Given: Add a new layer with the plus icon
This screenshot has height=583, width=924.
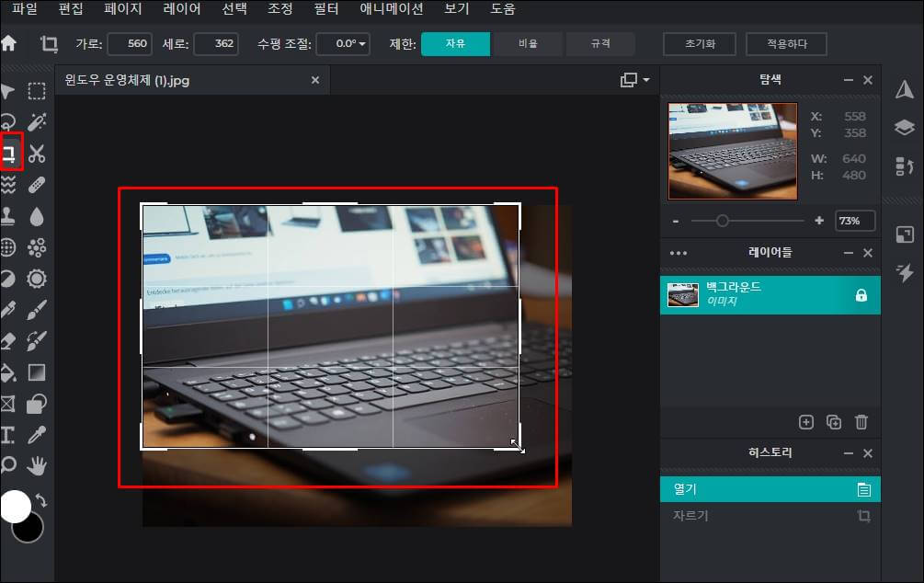Looking at the screenshot, I should 806,422.
